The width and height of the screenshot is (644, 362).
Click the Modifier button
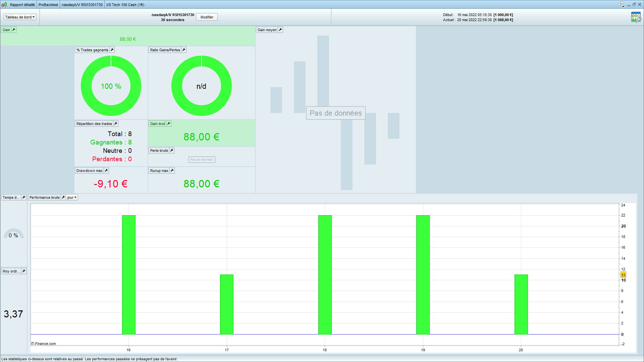point(207,17)
